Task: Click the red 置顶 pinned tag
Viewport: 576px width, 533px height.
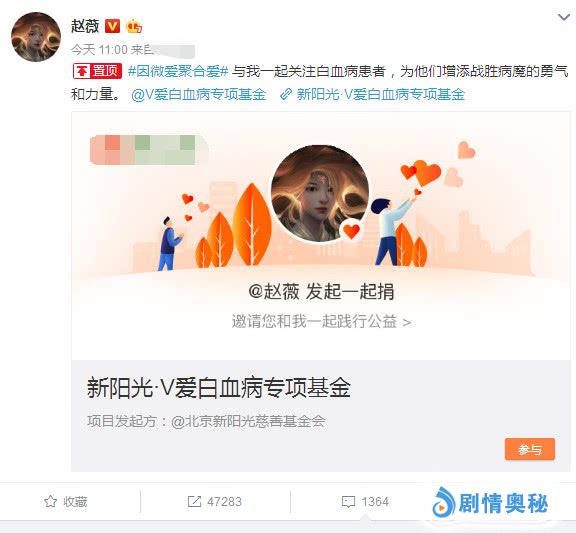Action: coord(97,71)
